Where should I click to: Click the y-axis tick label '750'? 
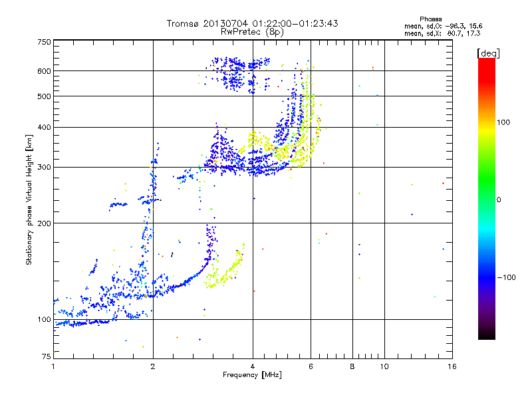coord(44,42)
